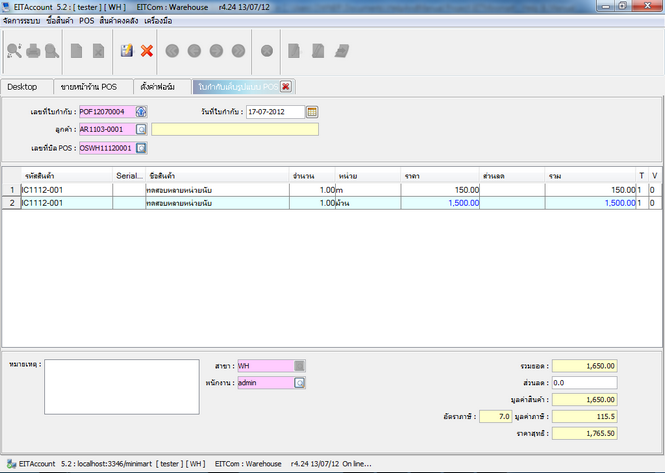This screenshot has width=665, height=473.
Task: Click the save disk icon in toolbar
Action: (127, 50)
